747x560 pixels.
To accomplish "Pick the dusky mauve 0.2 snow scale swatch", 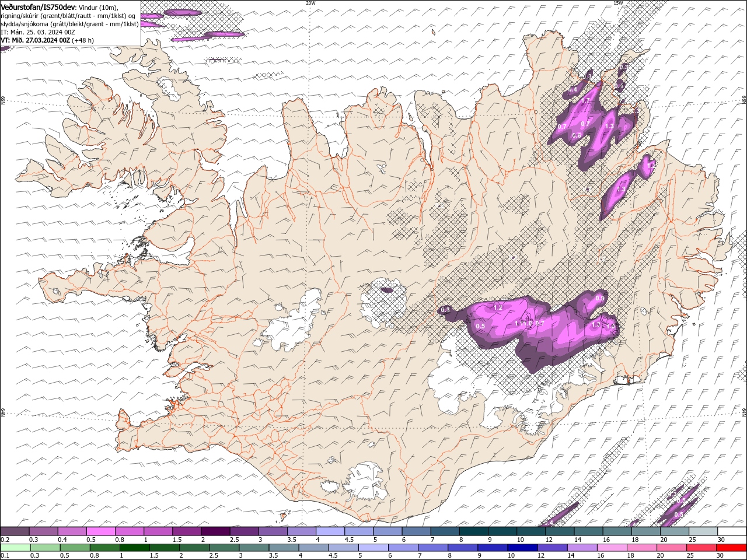I will pos(15,531).
